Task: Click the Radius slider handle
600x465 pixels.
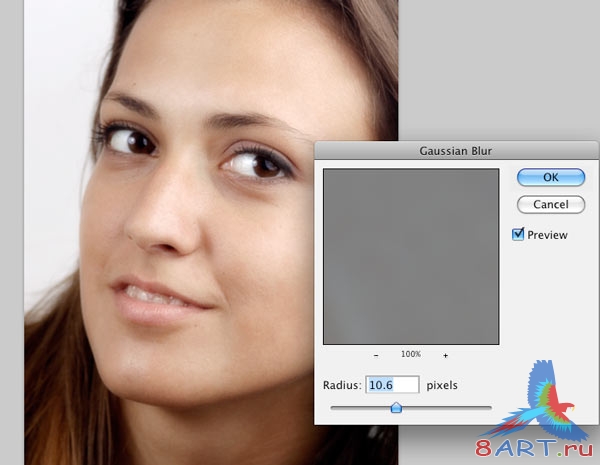Action: [396, 408]
